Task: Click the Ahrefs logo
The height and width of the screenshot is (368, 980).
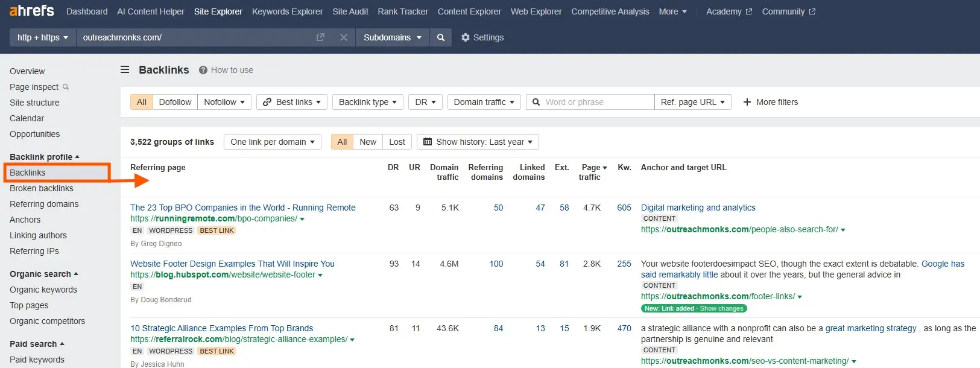Action: click(x=31, y=11)
